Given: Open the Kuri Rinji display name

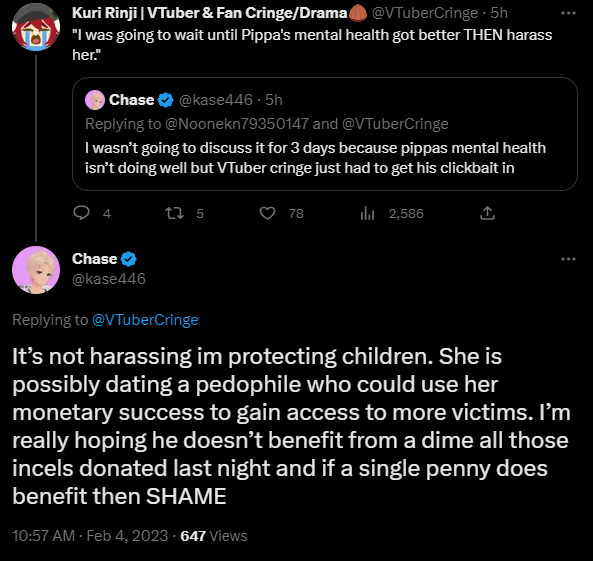Looking at the screenshot, I should point(209,13).
